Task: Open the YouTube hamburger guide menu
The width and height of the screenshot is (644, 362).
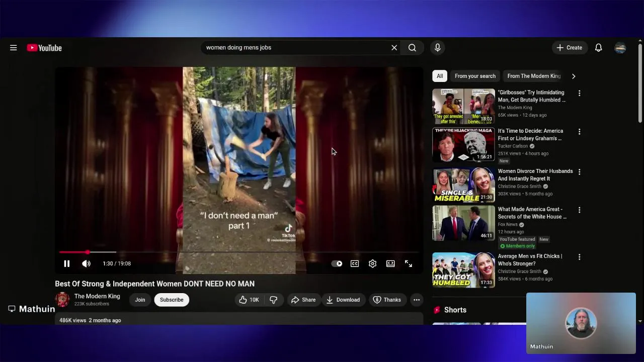Action: tap(14, 48)
